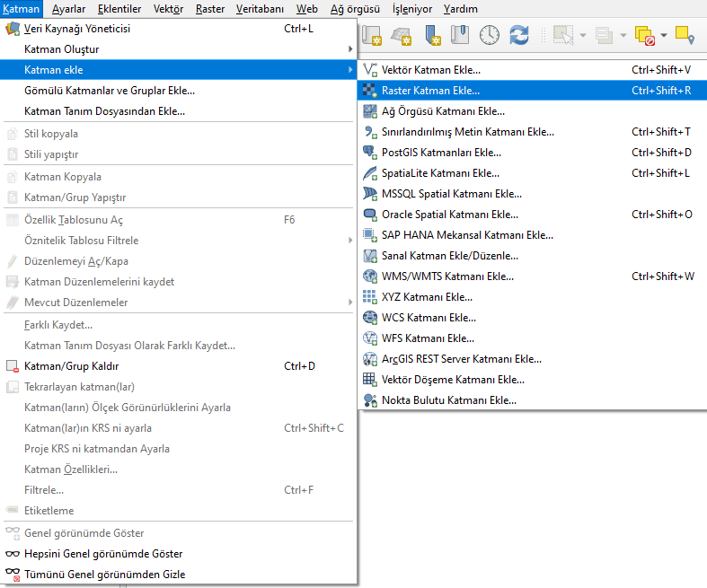The image size is (707, 588).
Task: Click the Oracle Spatial Katmanı icon
Action: (370, 215)
